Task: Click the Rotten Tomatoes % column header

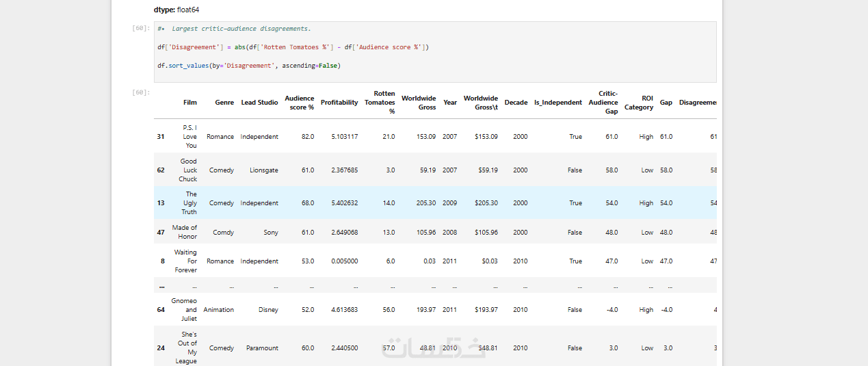Action: tap(380, 102)
